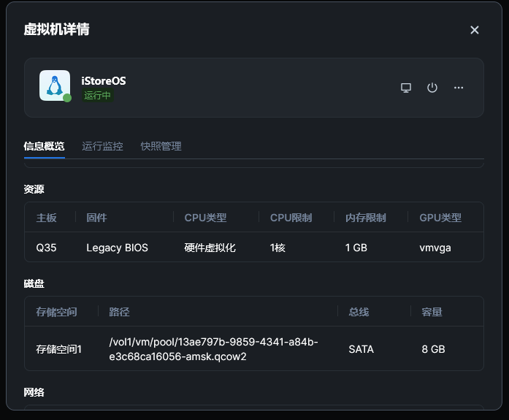Click the iStoreOS penguin icon
The height and width of the screenshot is (420, 509).
pyautogui.click(x=54, y=85)
